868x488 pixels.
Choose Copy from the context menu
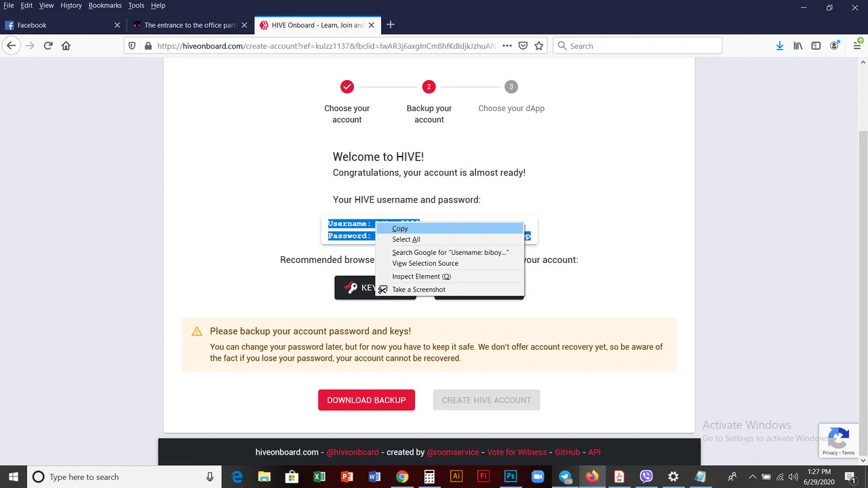(450, 228)
